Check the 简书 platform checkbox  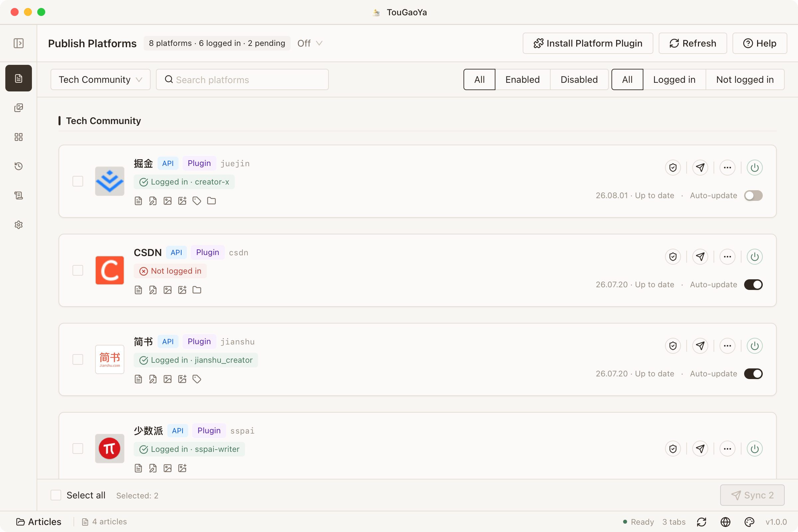coord(78,360)
